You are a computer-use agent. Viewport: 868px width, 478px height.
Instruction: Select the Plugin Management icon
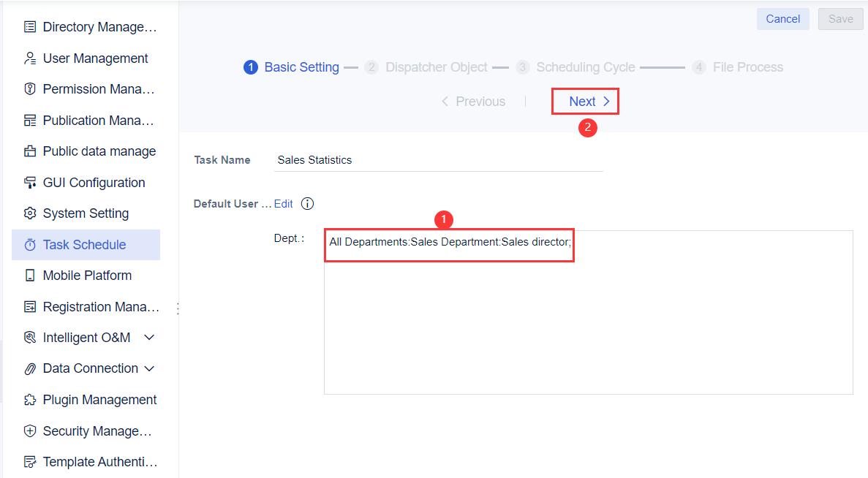(29, 399)
